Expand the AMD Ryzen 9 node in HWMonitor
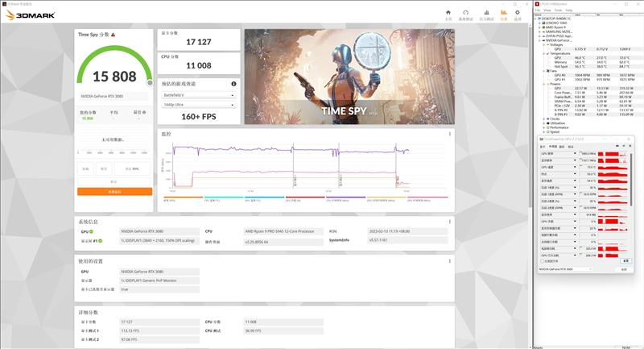The image size is (644, 349). (x=539, y=27)
